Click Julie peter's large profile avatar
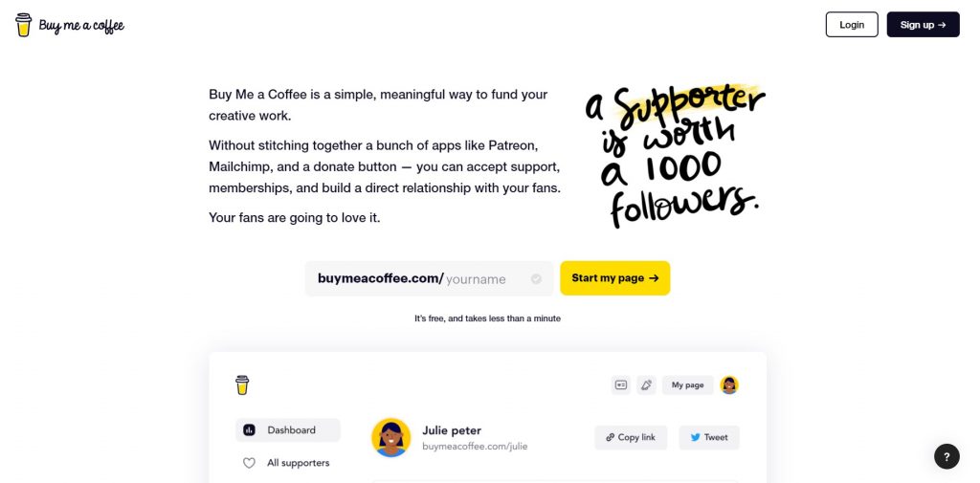The height and width of the screenshot is (483, 980). [390, 437]
